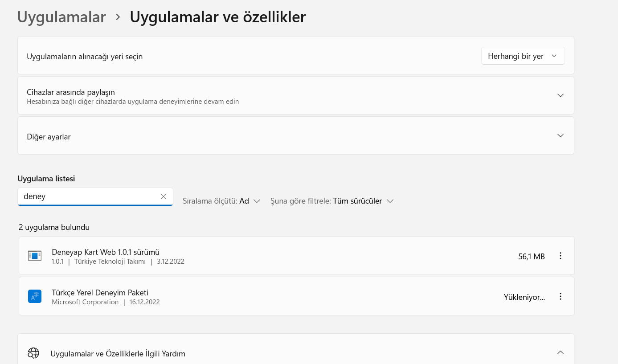Select Türkçe Yerel Deneyim Paketi name

click(x=100, y=292)
